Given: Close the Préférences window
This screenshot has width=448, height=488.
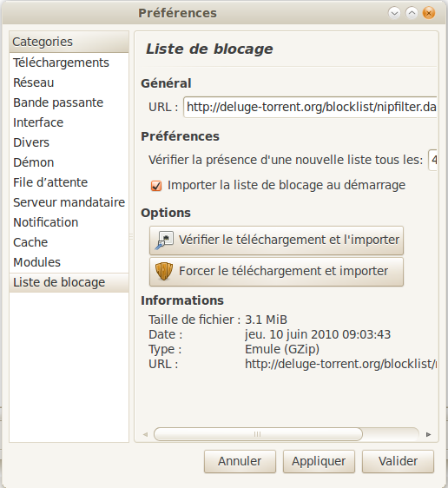Looking at the screenshot, I should coord(429,13).
